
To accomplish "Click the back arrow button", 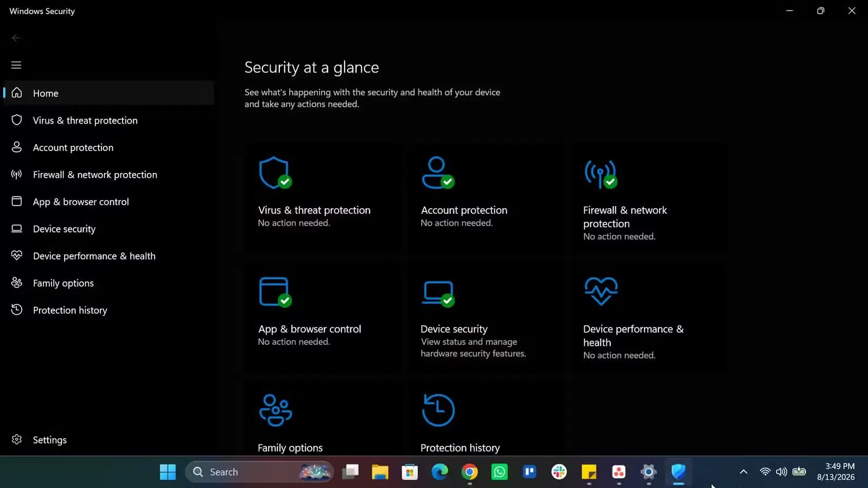I will click(x=16, y=38).
